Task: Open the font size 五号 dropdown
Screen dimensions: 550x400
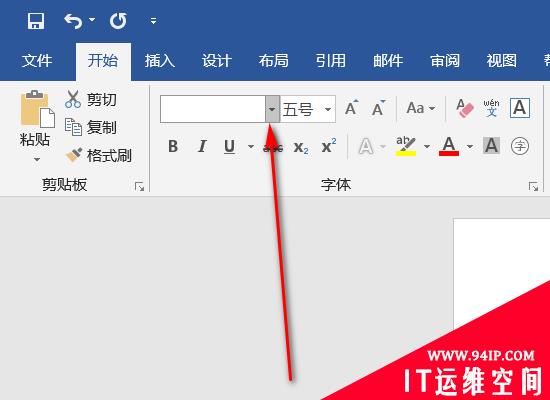Action: point(328,109)
